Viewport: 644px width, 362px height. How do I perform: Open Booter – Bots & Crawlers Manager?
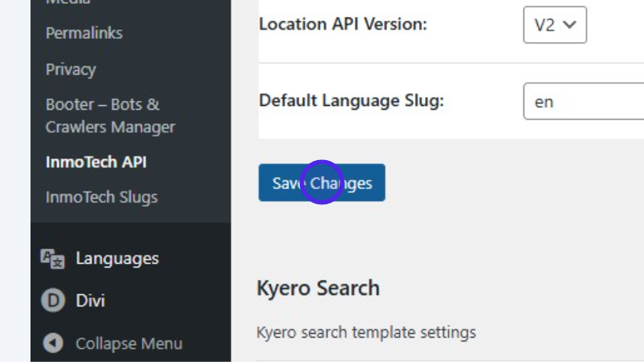[x=110, y=116]
